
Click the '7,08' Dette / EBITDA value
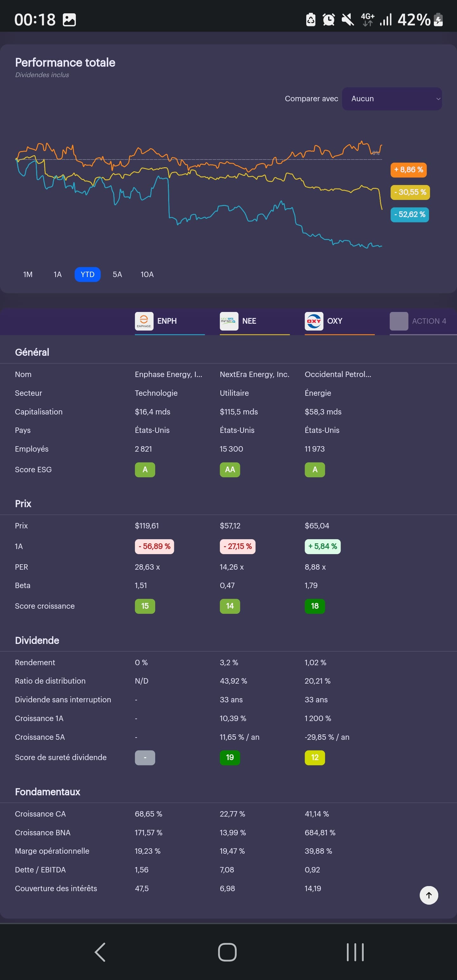(227, 870)
